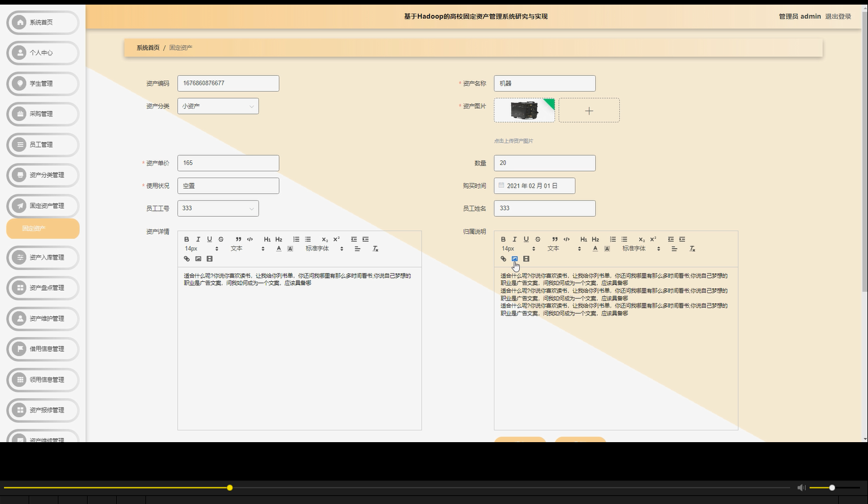Apply italic formatting in 归属说明 editor
Image resolution: width=868 pixels, height=504 pixels.
coord(515,239)
